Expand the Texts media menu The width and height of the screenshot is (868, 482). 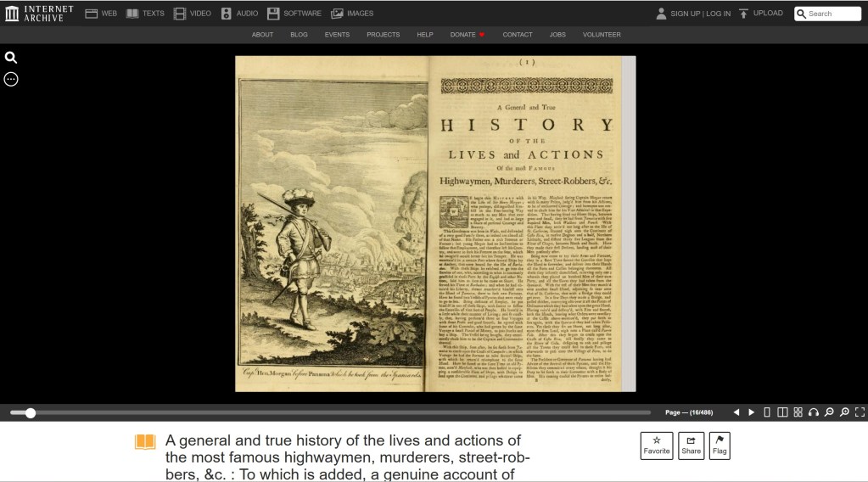tap(145, 14)
